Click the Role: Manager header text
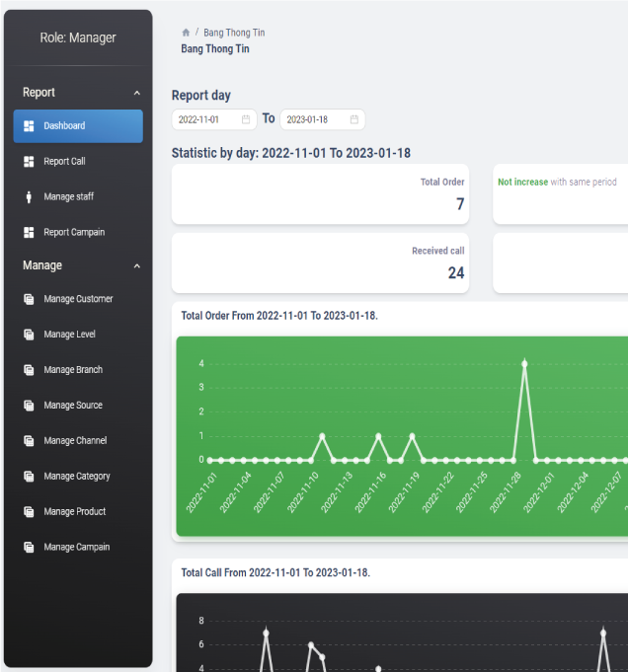This screenshot has width=628, height=672. pyautogui.click(x=78, y=37)
